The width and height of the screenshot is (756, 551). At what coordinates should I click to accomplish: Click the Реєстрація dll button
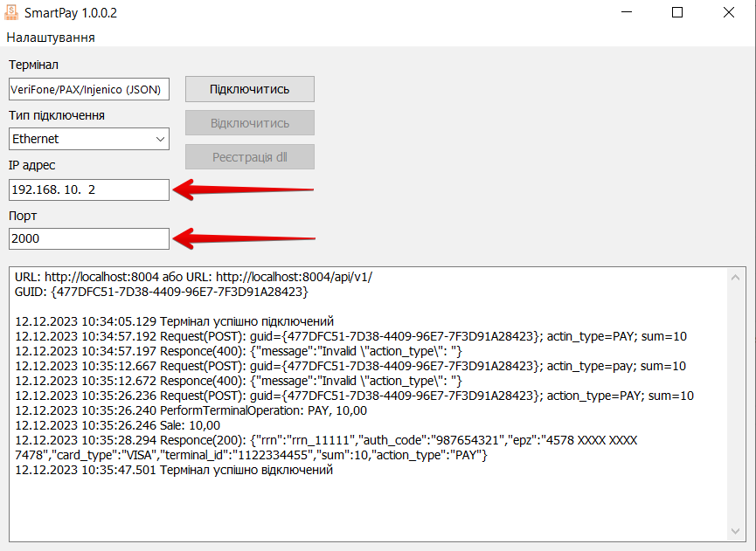click(x=249, y=157)
